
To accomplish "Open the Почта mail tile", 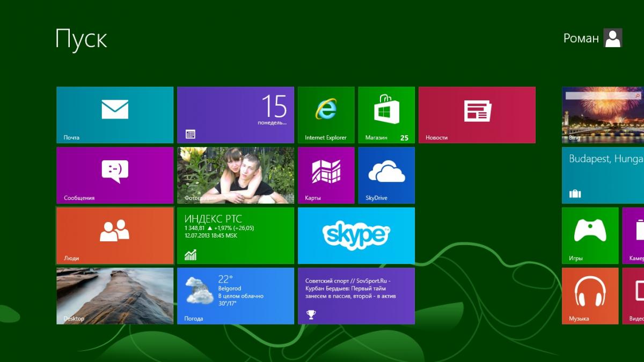I will point(115,115).
